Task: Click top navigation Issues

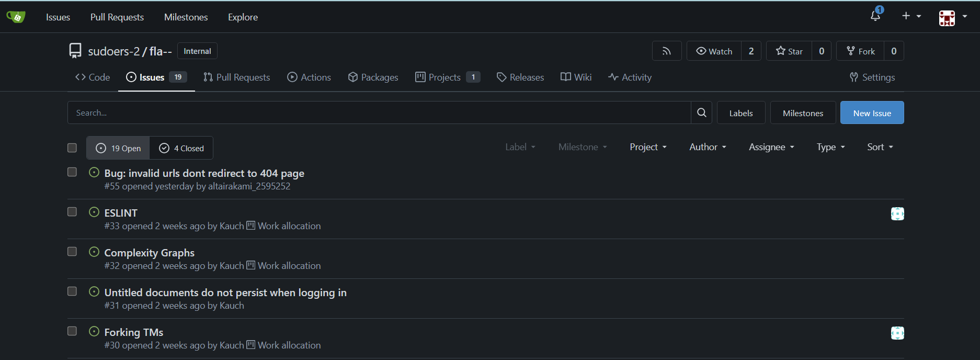Action: [58, 17]
